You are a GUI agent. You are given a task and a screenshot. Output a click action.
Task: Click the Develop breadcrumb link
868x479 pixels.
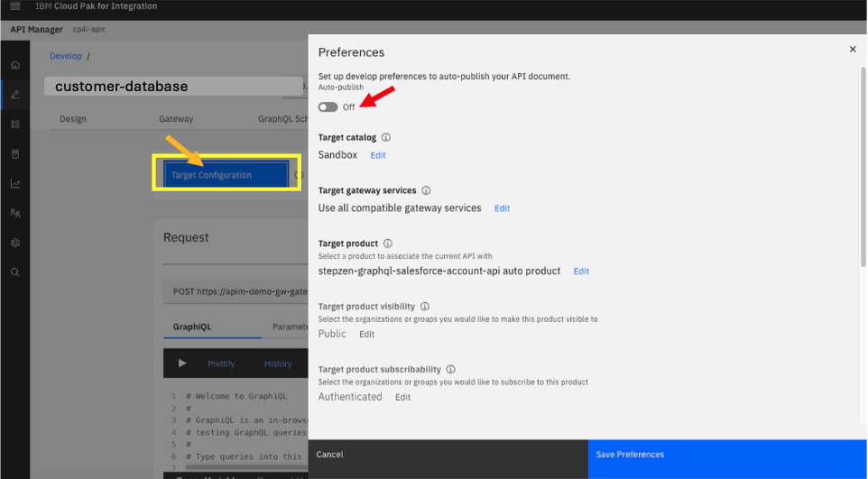coord(66,56)
